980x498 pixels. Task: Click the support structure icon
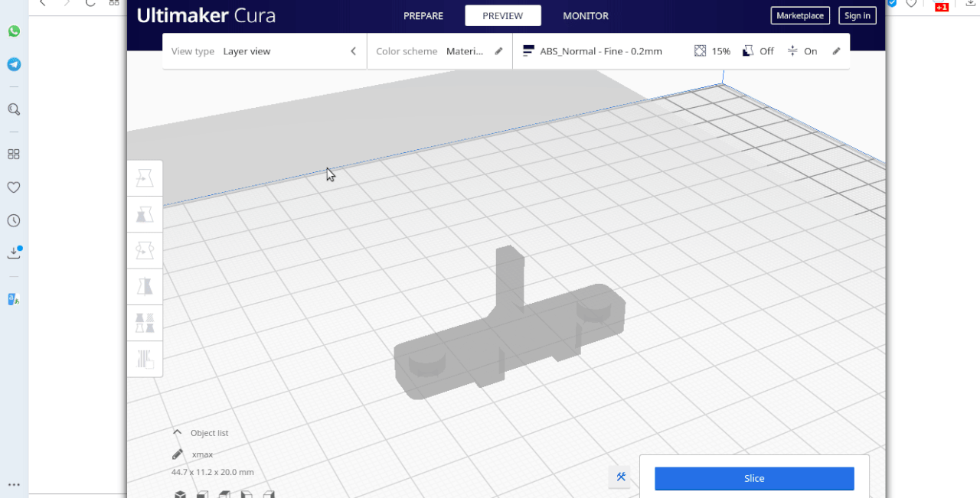point(748,51)
